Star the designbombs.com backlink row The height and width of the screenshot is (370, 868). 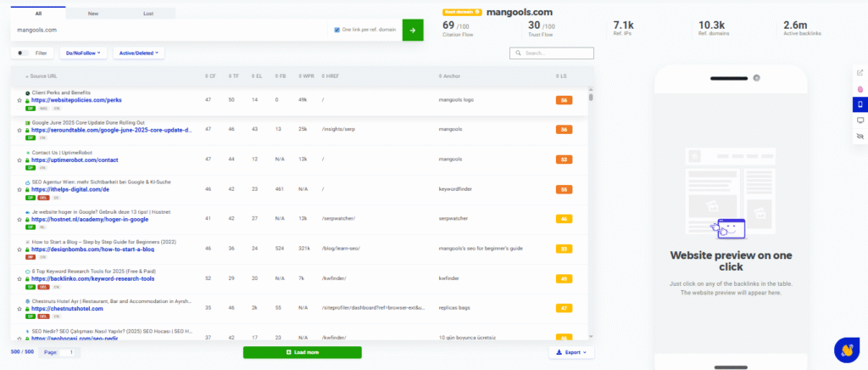click(x=19, y=249)
